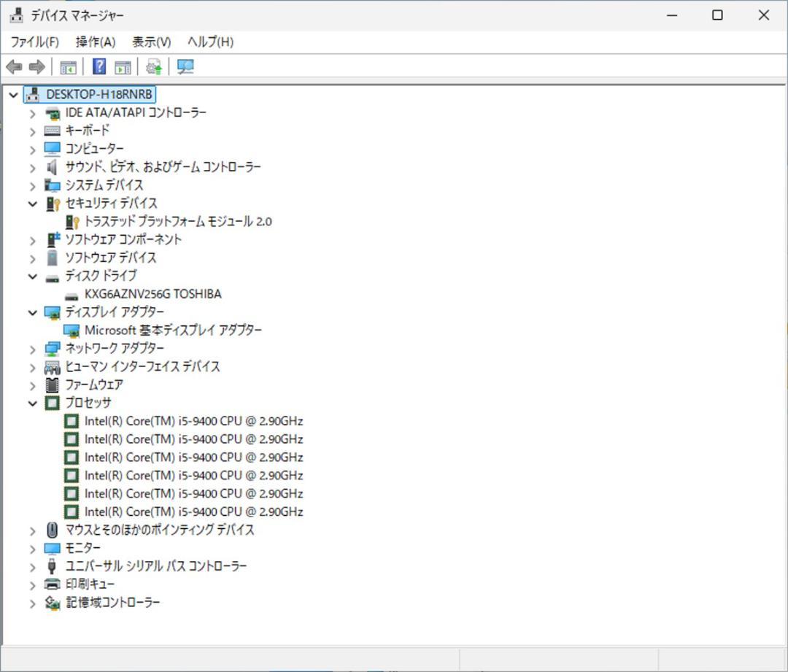Screen dimensions: 788x672
Task: Expand the ネットワーク アダプター category
Action: coord(33,349)
